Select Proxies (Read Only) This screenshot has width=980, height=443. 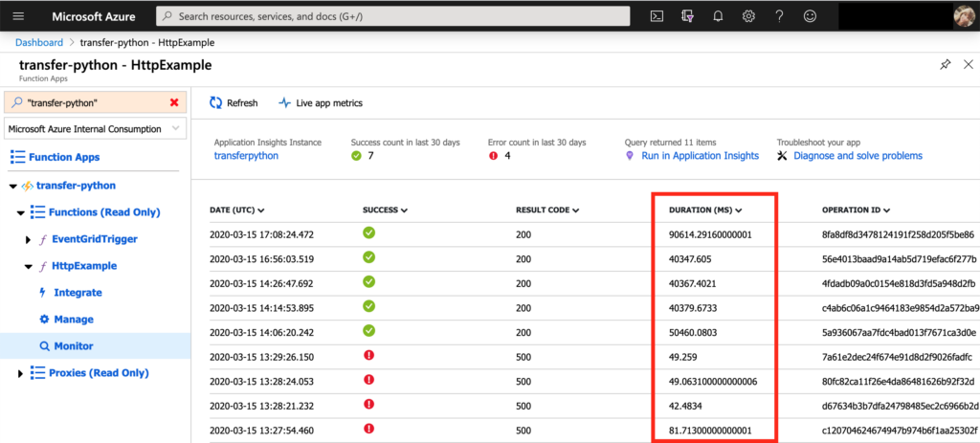pyautogui.click(x=99, y=373)
